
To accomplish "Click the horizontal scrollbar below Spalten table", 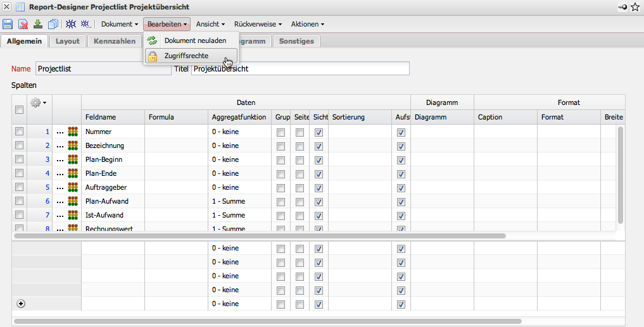I will pos(260,236).
